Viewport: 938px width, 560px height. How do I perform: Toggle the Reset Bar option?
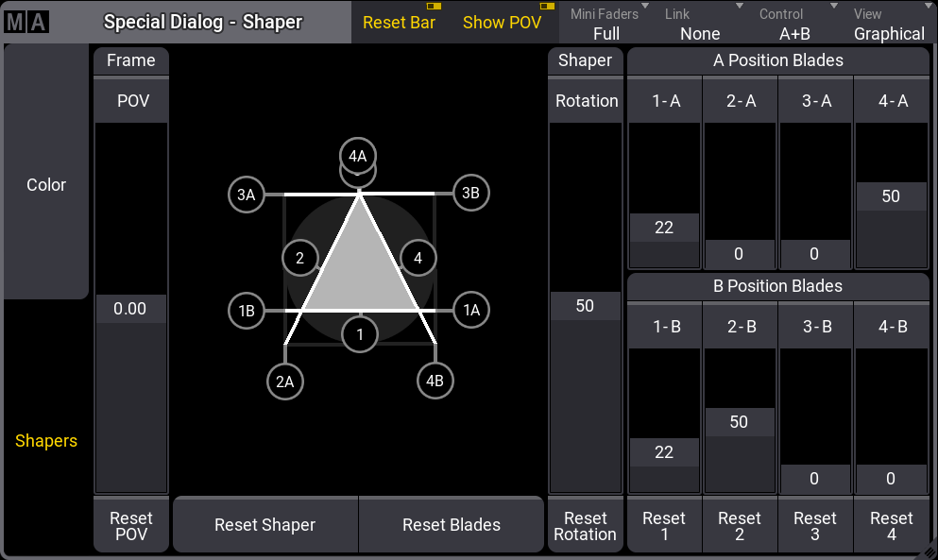pos(399,23)
